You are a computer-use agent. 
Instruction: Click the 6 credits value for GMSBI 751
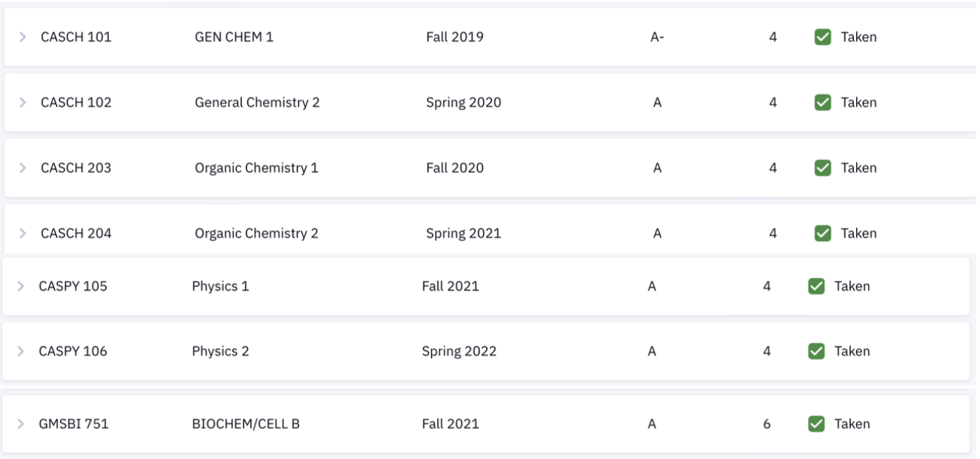(x=767, y=424)
